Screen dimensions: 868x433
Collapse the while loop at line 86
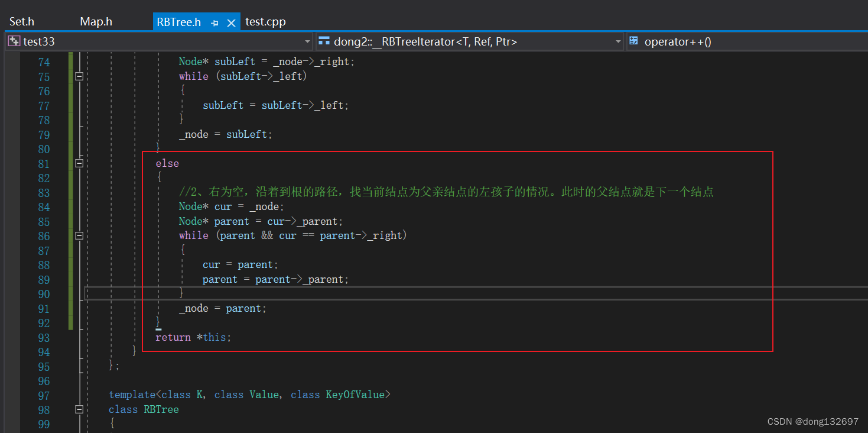coord(79,235)
